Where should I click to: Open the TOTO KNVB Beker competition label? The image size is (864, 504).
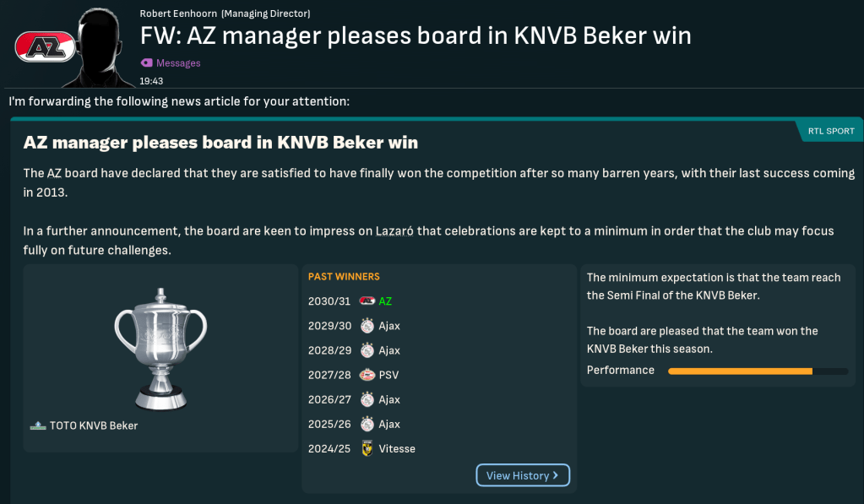(95, 425)
